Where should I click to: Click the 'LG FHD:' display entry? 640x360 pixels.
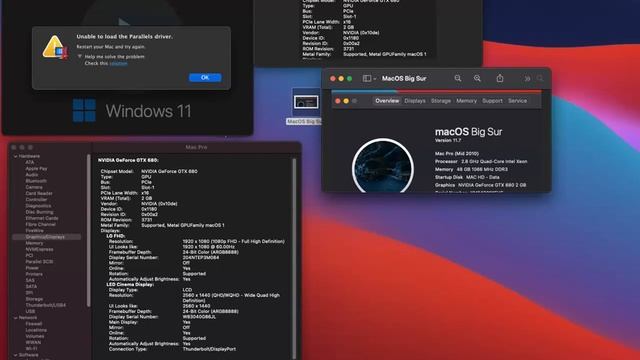coord(116,236)
